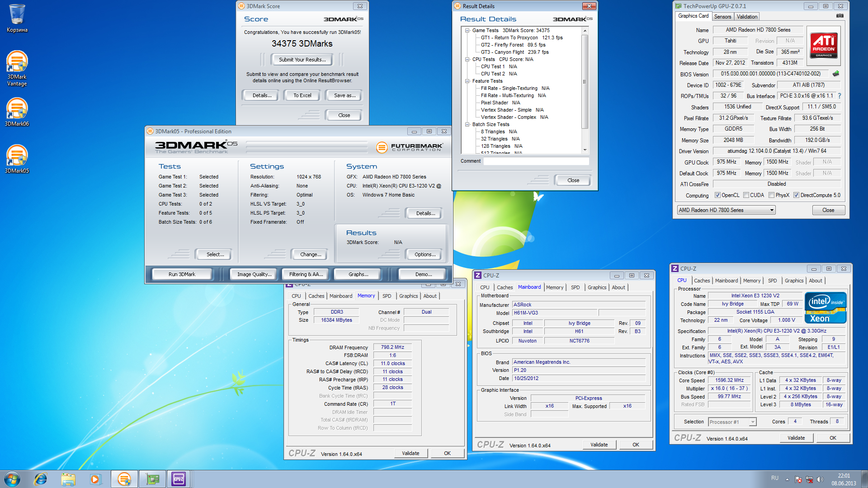
Task: Click the Result Details scrollbar up arrow
Action: tap(585, 31)
